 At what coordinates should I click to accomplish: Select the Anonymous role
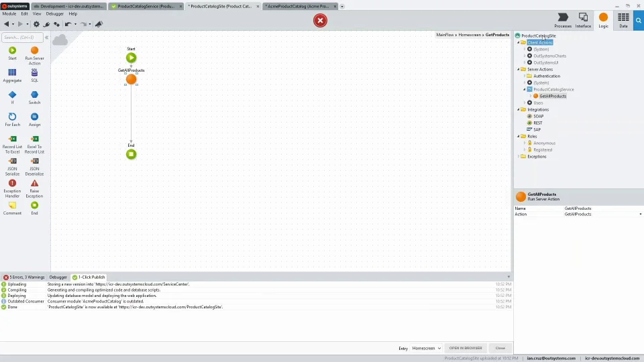(544, 143)
